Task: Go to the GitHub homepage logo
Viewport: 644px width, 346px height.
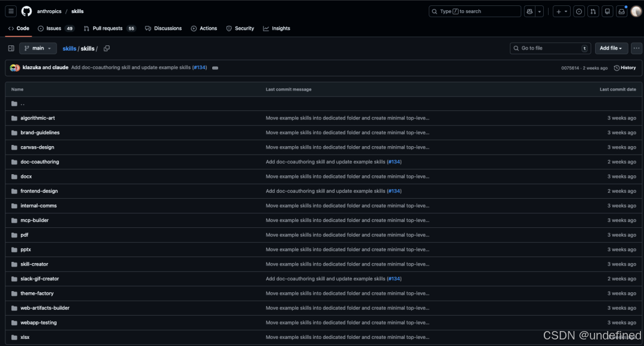Action: (x=27, y=11)
